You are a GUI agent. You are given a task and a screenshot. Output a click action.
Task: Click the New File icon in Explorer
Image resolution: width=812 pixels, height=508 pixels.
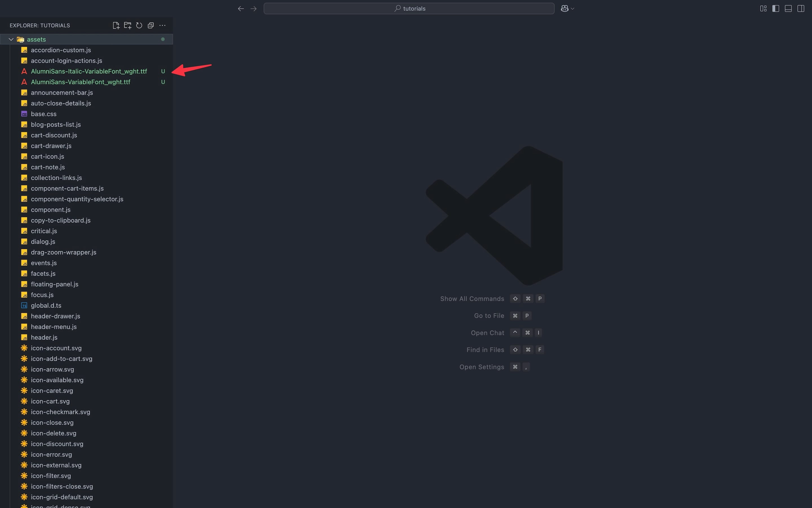tap(116, 25)
